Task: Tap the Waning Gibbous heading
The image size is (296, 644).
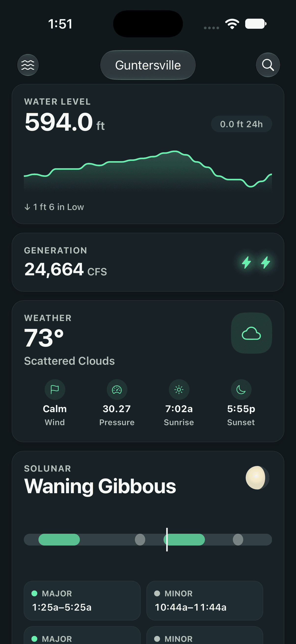Action: pos(100,486)
